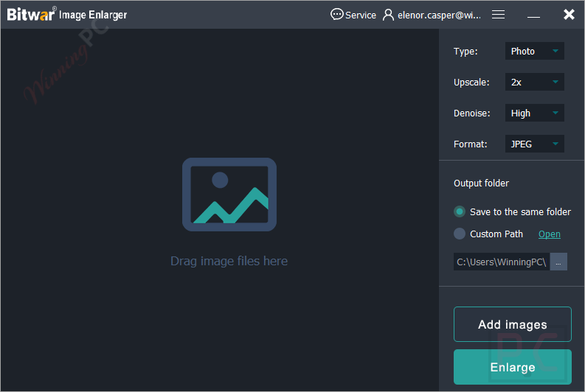Click the 'Drag image files here' text

(229, 261)
